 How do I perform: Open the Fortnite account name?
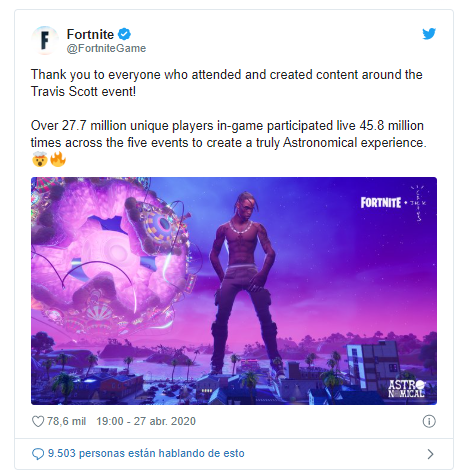pyautogui.click(x=90, y=34)
